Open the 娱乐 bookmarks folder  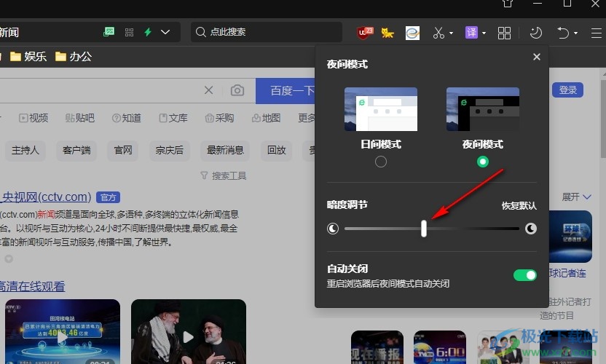click(28, 56)
